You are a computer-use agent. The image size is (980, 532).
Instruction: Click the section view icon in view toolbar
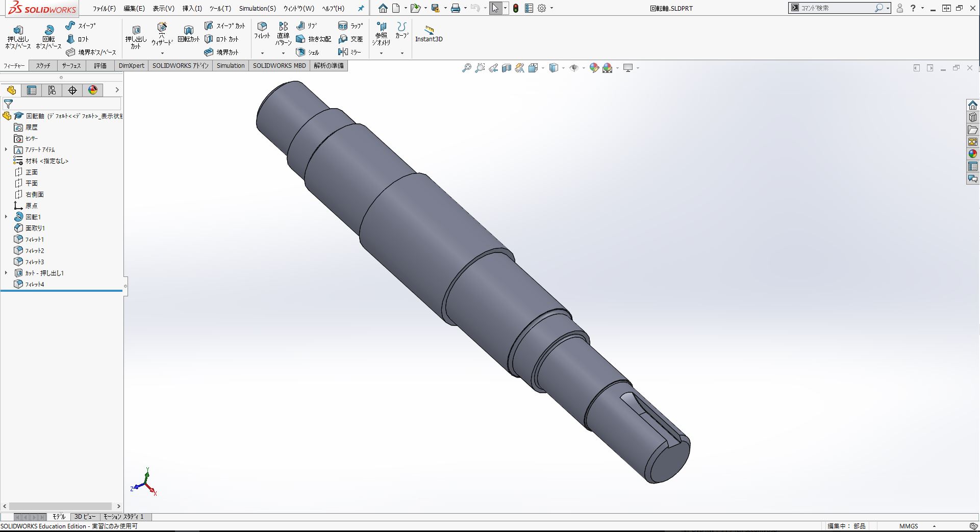coord(507,68)
